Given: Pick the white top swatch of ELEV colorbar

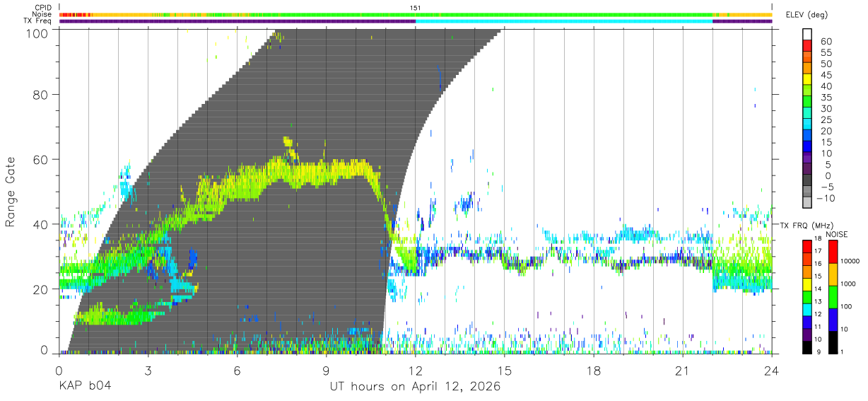Looking at the screenshot, I should pyautogui.click(x=807, y=35).
